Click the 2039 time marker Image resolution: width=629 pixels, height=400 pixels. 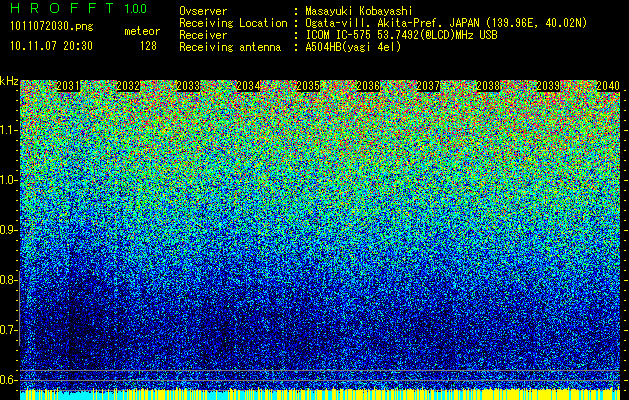click(548, 86)
